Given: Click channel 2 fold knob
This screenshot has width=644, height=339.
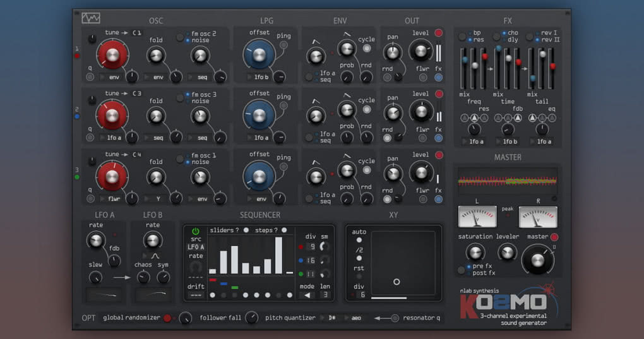Looking at the screenshot, I should click(156, 116).
